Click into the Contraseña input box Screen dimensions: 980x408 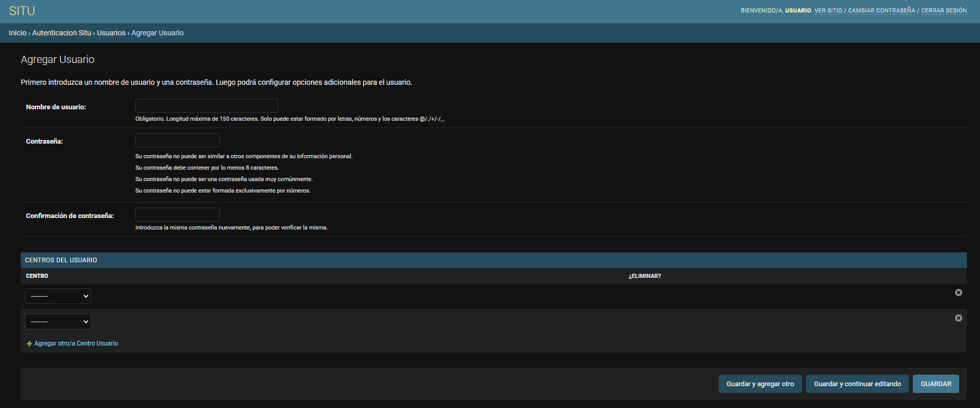tap(177, 141)
